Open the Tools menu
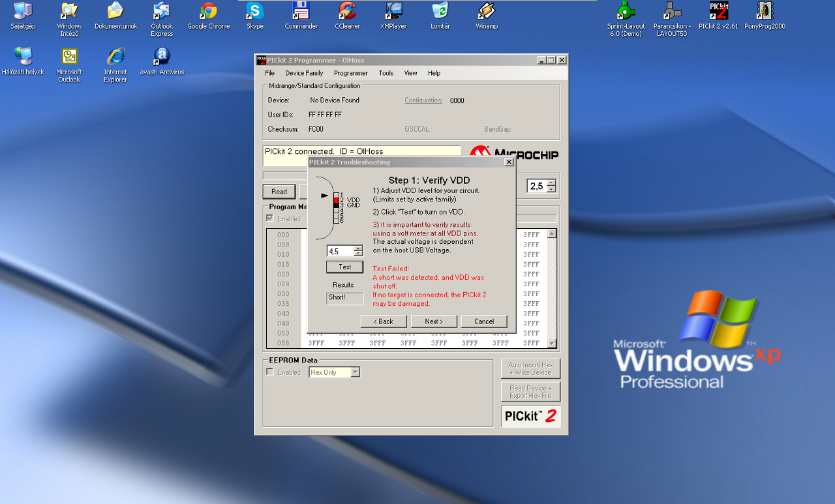 pos(386,73)
